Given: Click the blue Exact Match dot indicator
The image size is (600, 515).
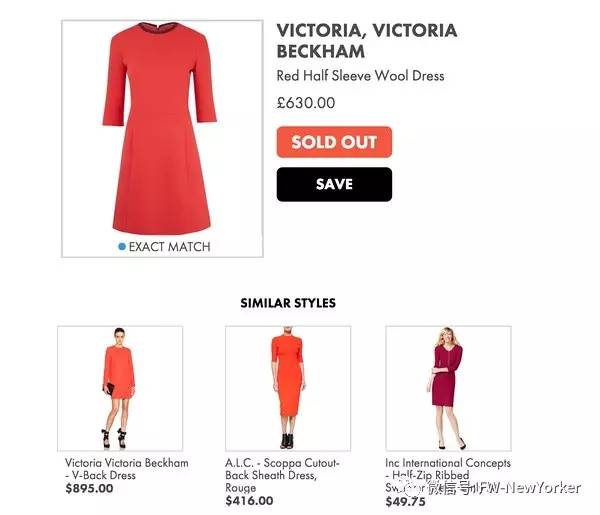Looking at the screenshot, I should [122, 247].
